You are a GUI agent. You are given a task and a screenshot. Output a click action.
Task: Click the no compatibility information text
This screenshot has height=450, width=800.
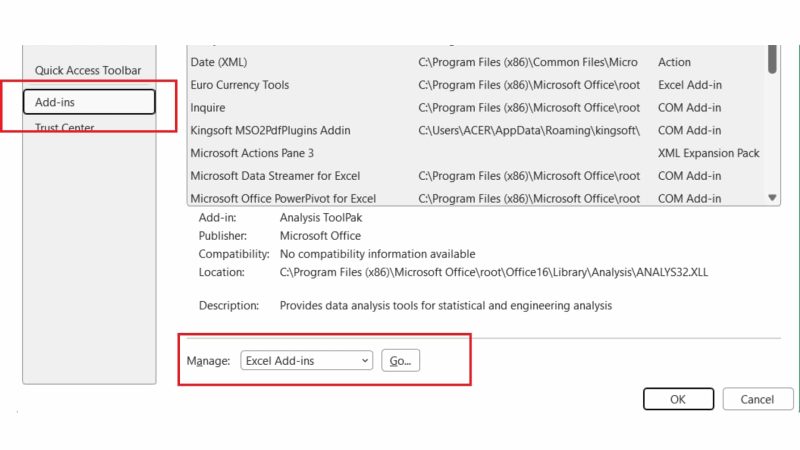point(378,254)
